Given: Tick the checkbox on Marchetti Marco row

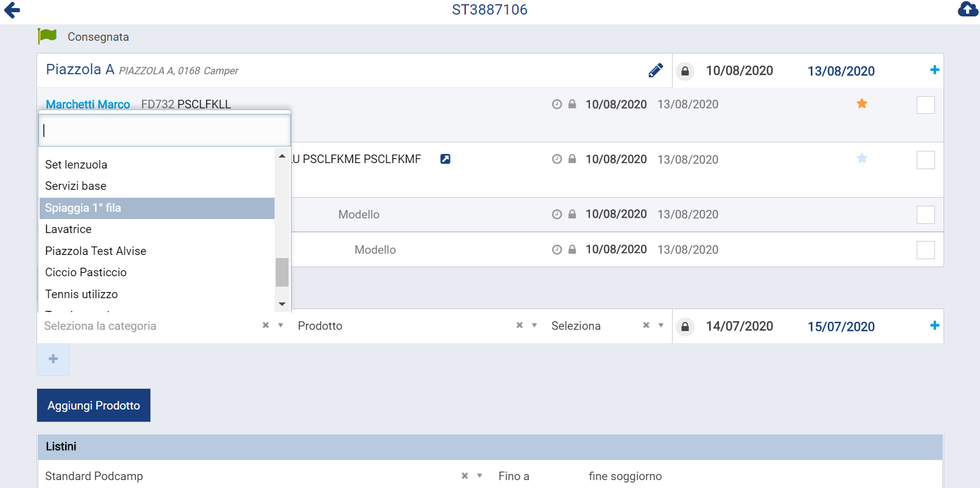Looking at the screenshot, I should [x=925, y=105].
